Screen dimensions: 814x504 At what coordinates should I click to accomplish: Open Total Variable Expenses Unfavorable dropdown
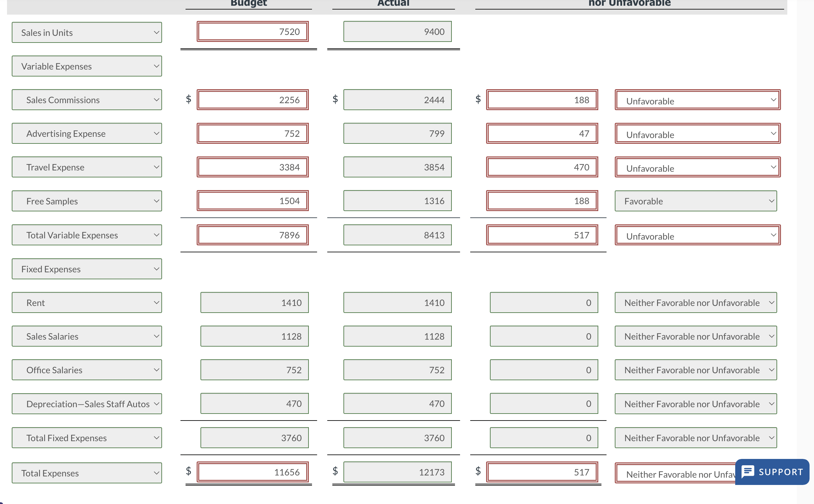[x=697, y=235]
